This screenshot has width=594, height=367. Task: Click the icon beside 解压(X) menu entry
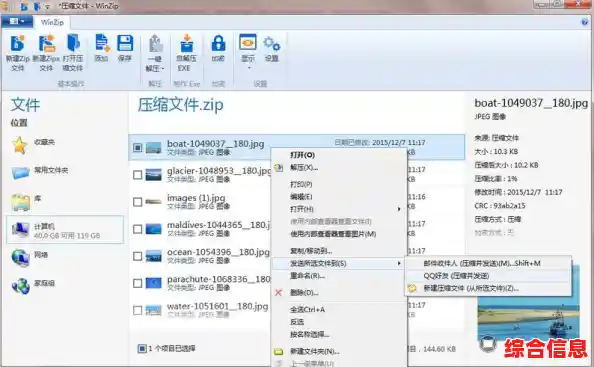click(278, 167)
